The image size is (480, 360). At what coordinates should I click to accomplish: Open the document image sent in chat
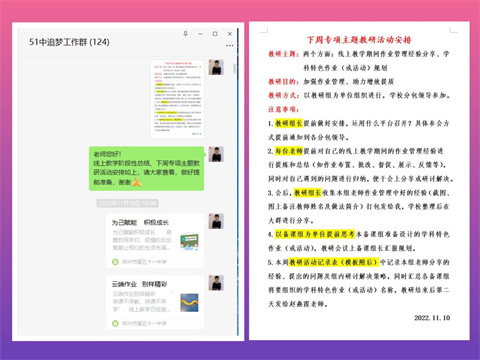click(x=177, y=99)
